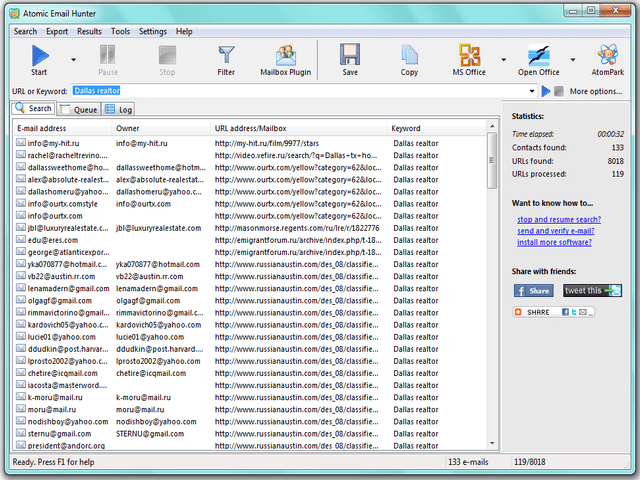The image size is (640, 480).
Task: Export results to MS Office
Action: pyautogui.click(x=469, y=57)
